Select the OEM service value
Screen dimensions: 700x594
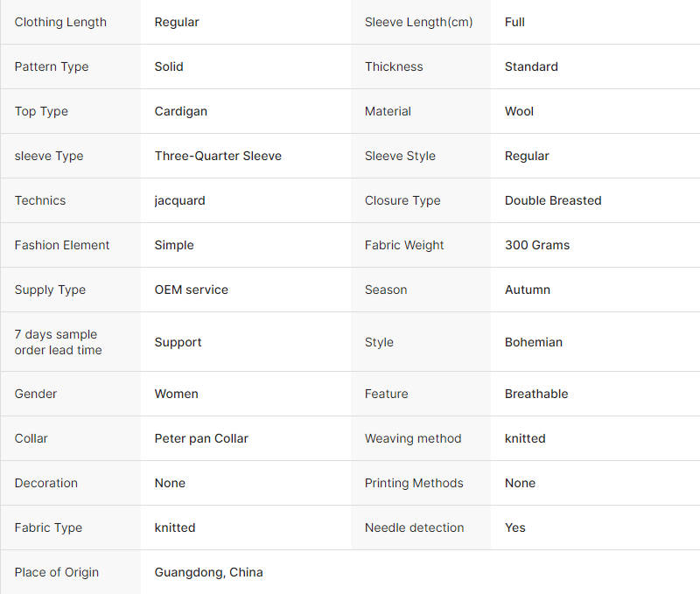191,290
